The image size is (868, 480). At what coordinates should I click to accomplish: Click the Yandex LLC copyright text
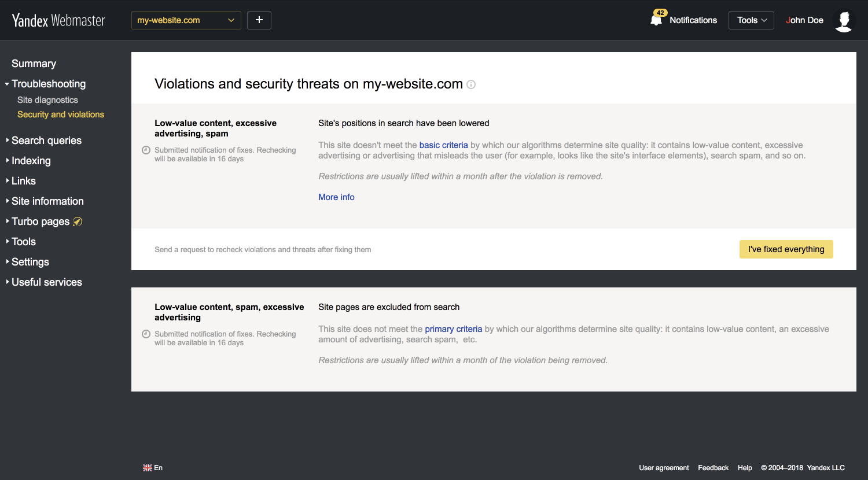[x=803, y=468]
